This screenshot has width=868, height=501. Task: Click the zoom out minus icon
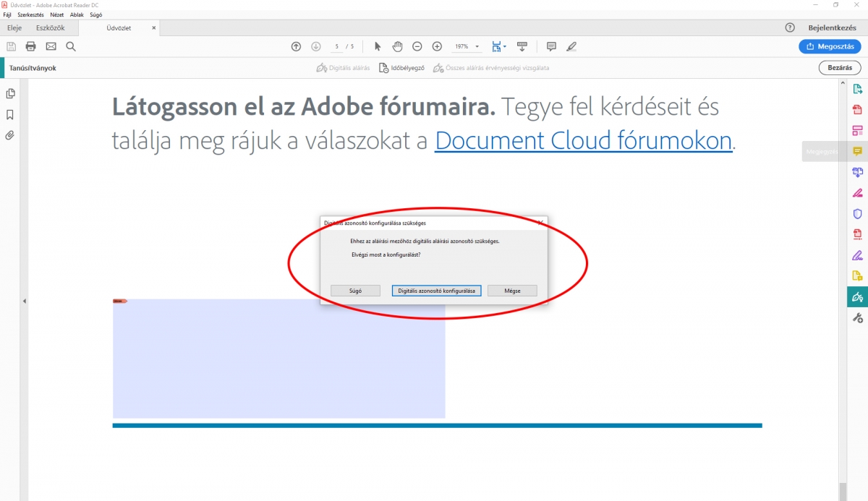pos(417,46)
